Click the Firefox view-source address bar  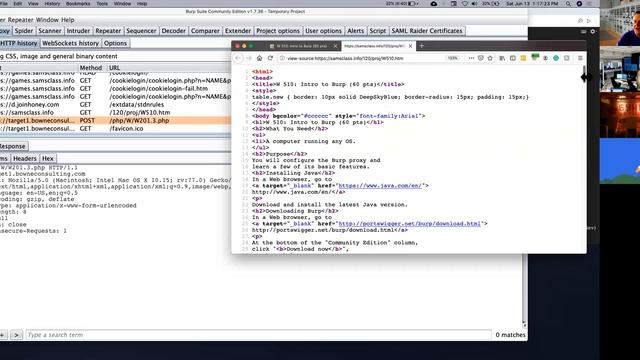pos(363,58)
